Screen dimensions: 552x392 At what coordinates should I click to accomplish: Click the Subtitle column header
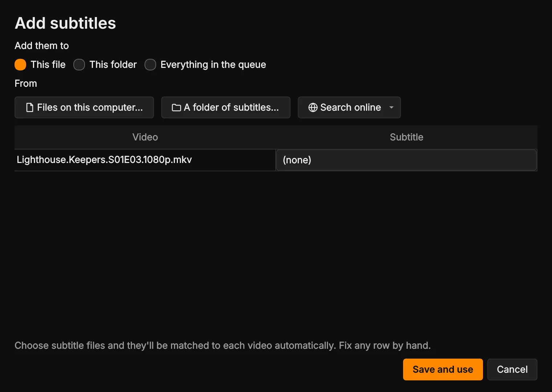tap(407, 137)
